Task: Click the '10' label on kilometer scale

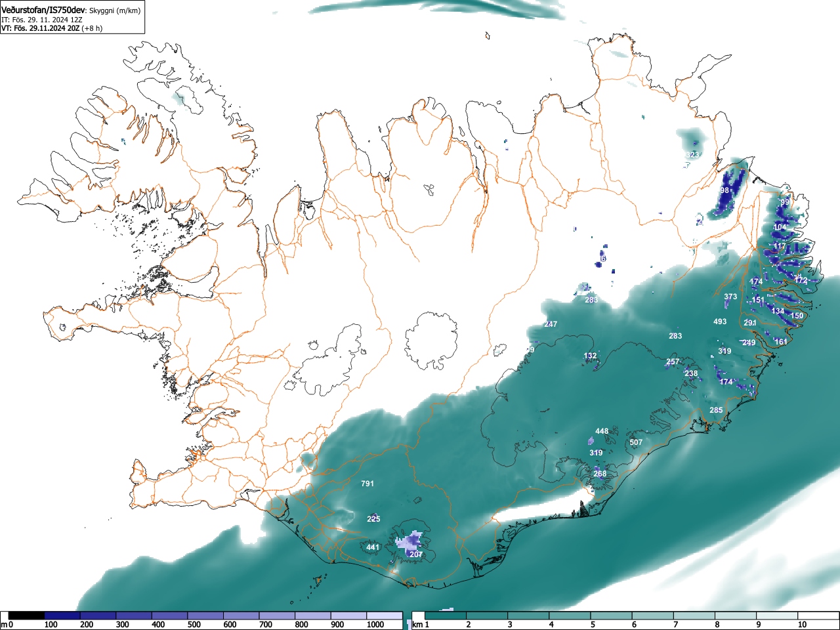Action: tap(802, 625)
